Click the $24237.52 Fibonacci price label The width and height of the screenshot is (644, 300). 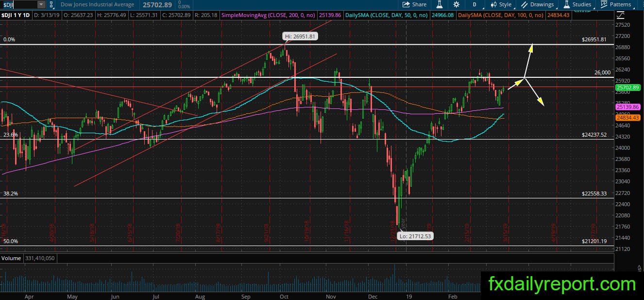tap(594, 135)
